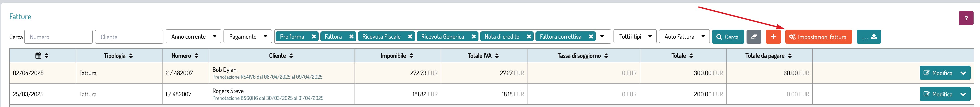Click the download export icon button
The image size is (980, 107).
click(868, 37)
